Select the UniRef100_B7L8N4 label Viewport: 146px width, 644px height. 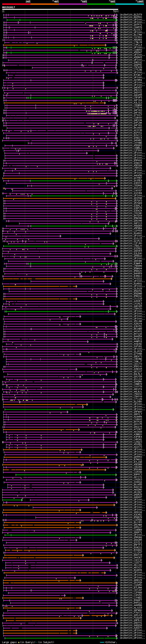[131, 588]
